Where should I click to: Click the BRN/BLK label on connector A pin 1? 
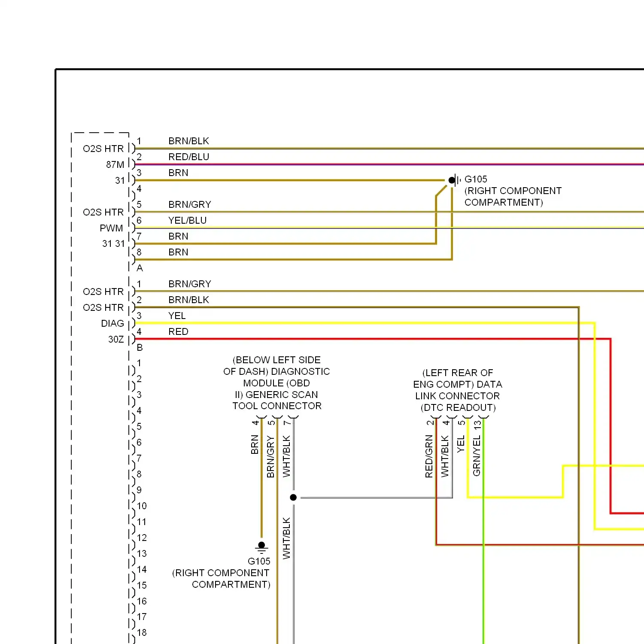point(188,141)
